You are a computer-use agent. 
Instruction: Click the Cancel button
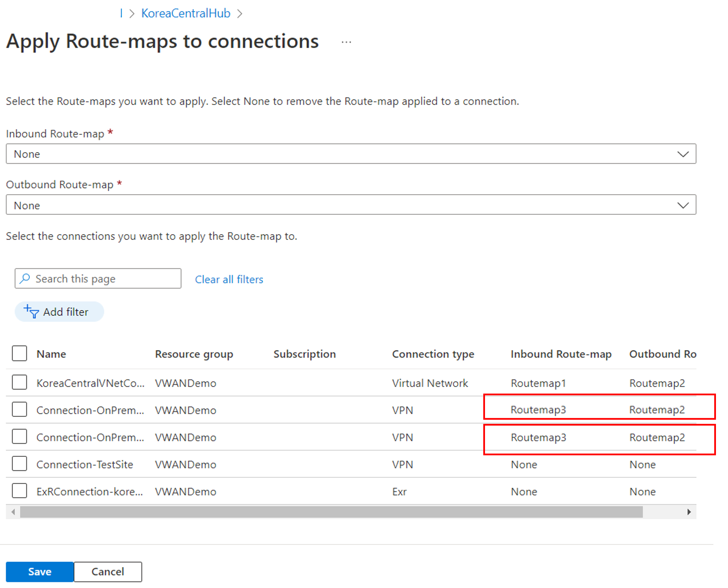click(x=108, y=572)
